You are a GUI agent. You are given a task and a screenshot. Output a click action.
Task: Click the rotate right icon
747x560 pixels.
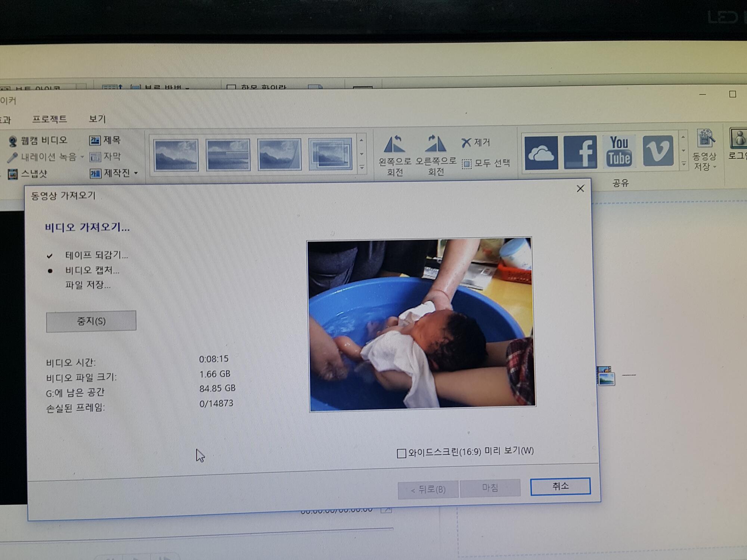pyautogui.click(x=436, y=144)
